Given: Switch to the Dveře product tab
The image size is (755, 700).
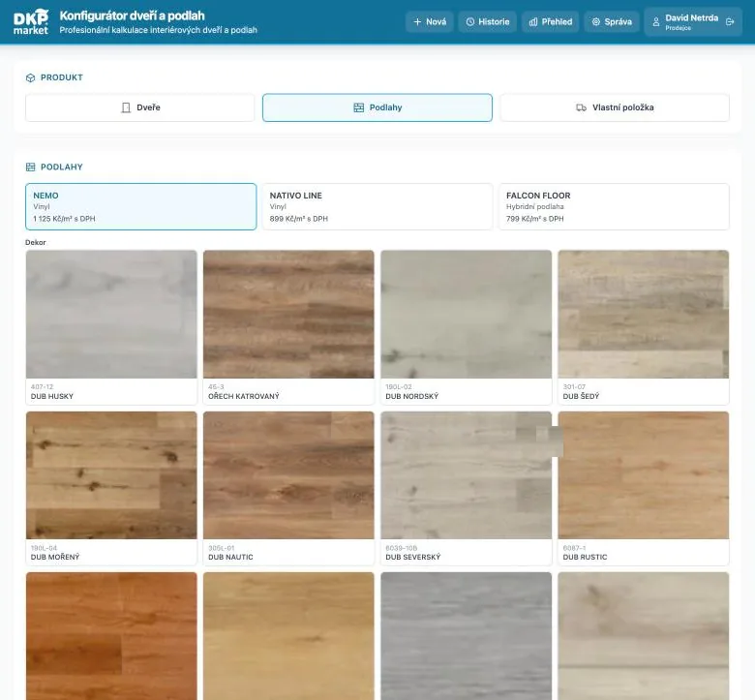Looking at the screenshot, I should point(139,107).
